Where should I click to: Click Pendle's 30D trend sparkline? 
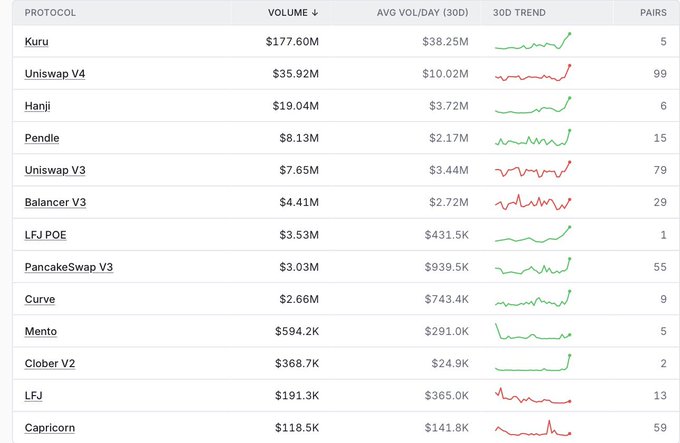click(x=533, y=137)
